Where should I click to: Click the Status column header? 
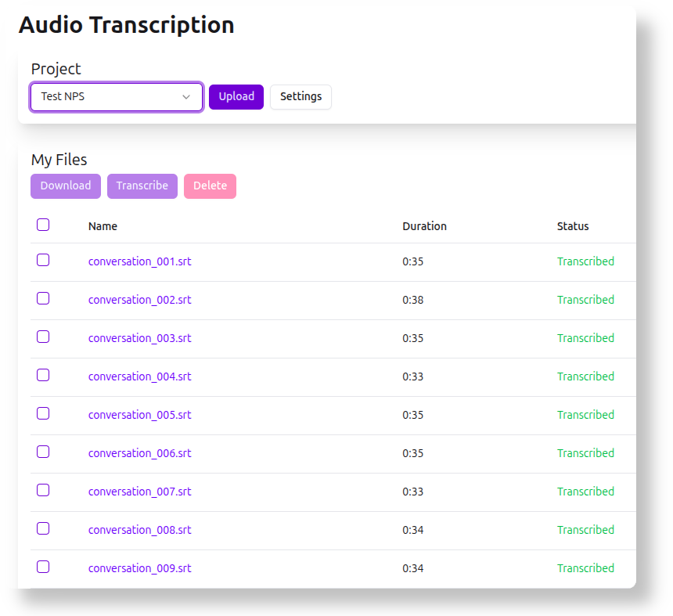click(572, 226)
